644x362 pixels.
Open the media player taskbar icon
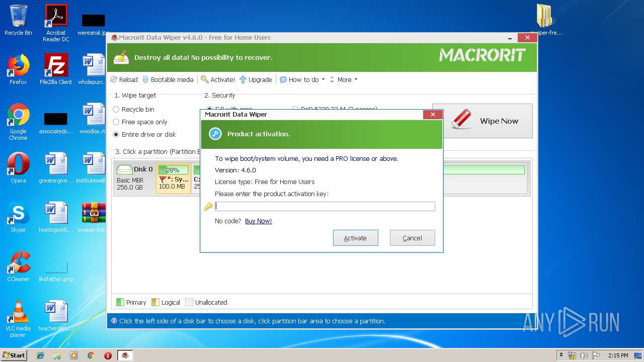point(74,355)
